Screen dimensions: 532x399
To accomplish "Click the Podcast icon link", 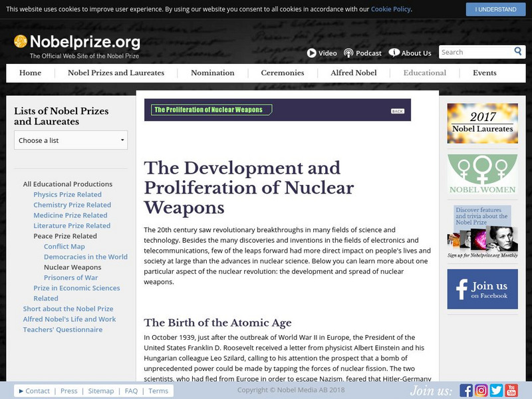I will [x=348, y=53].
